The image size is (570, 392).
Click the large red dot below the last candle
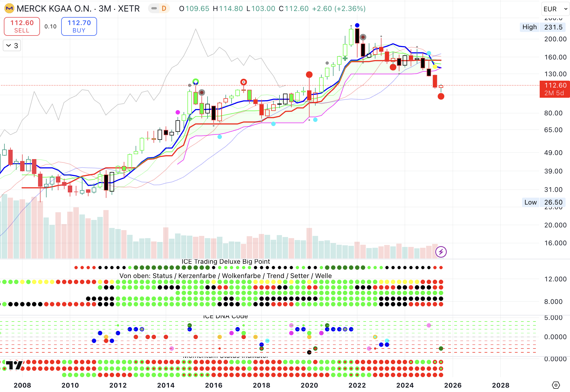click(x=441, y=96)
